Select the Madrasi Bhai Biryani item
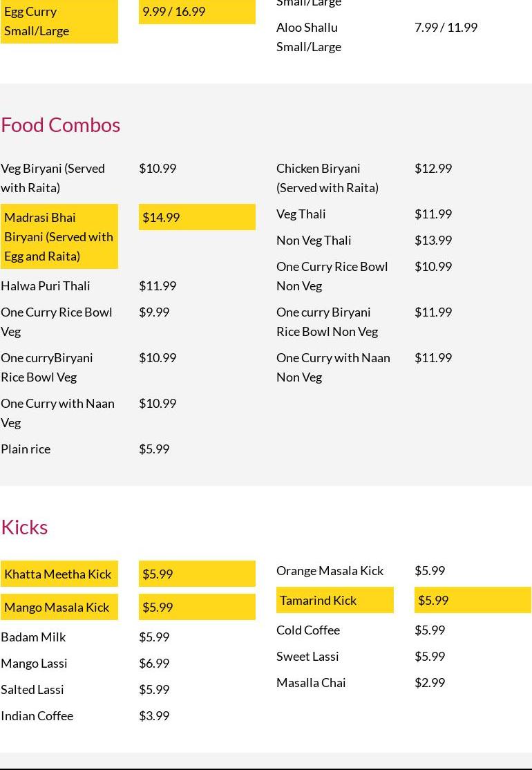The width and height of the screenshot is (532, 770). pos(59,236)
